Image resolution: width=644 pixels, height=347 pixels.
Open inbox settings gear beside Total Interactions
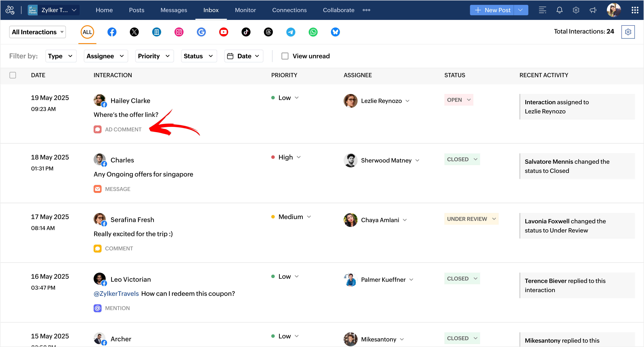(628, 32)
